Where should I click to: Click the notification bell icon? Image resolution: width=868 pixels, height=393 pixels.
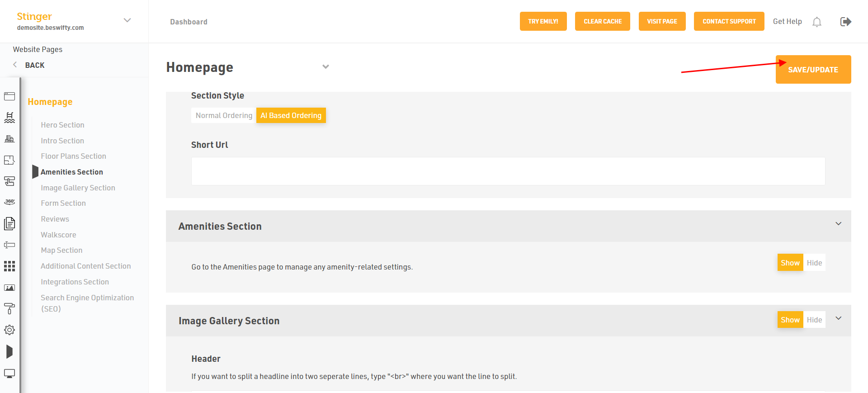[816, 22]
